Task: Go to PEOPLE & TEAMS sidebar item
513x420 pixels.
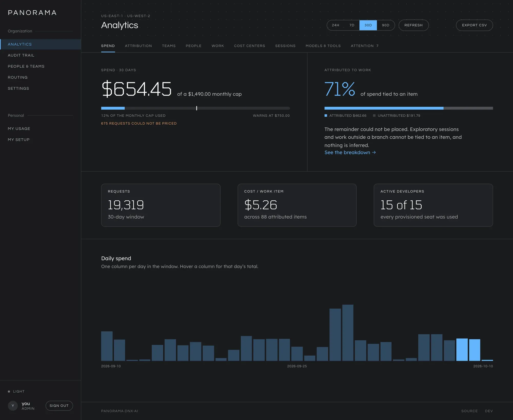Action: click(x=41, y=66)
